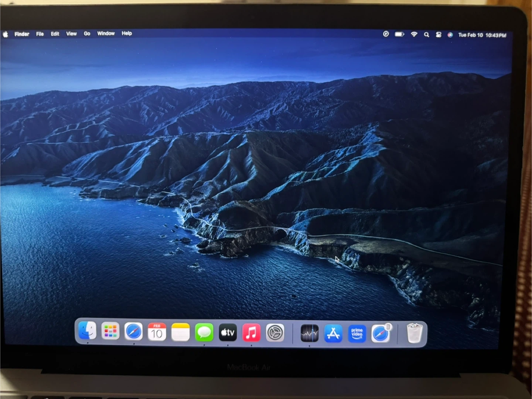Open the Calendar app in Dock
532x399 pixels.
(x=157, y=332)
